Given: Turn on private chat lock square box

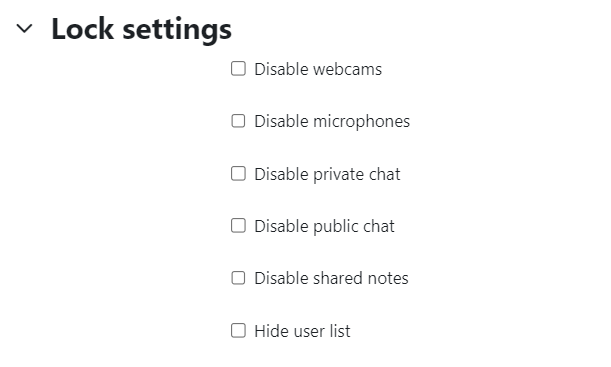Looking at the screenshot, I should click(x=238, y=174).
